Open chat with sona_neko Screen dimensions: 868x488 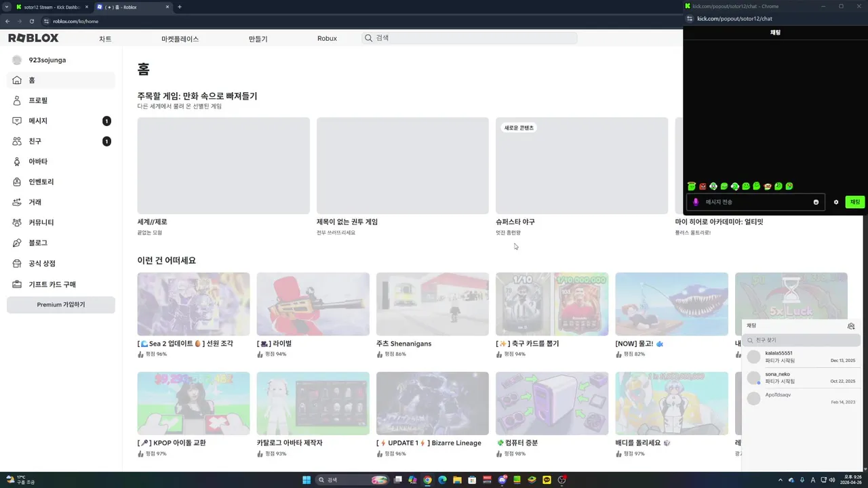(802, 378)
